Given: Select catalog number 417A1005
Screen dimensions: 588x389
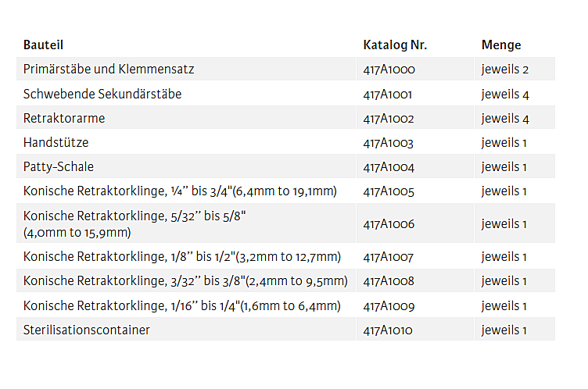Looking at the screenshot, I should click(x=389, y=191).
